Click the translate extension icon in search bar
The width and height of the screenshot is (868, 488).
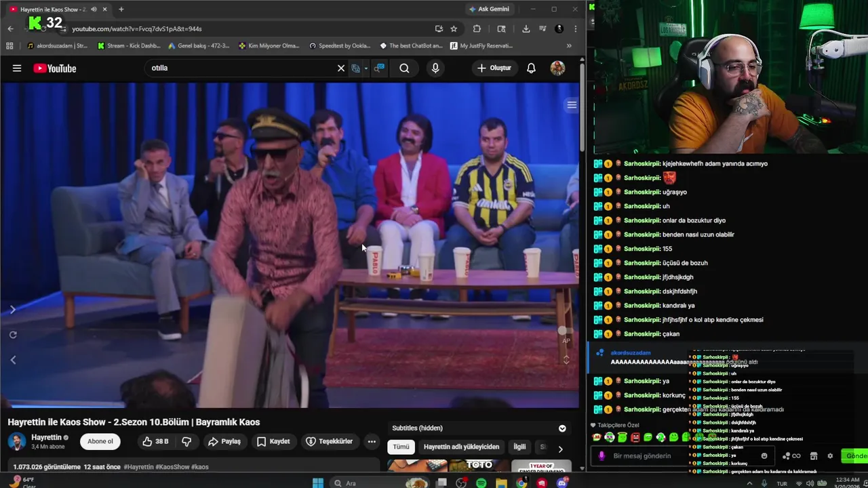355,68
